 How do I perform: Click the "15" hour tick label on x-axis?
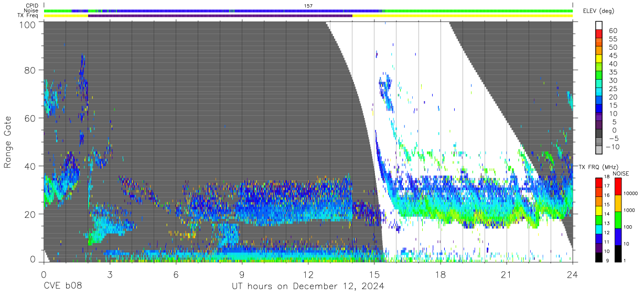374,274
